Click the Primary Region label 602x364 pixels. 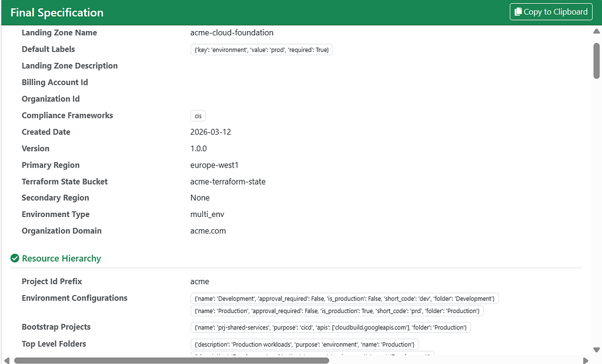click(x=51, y=165)
